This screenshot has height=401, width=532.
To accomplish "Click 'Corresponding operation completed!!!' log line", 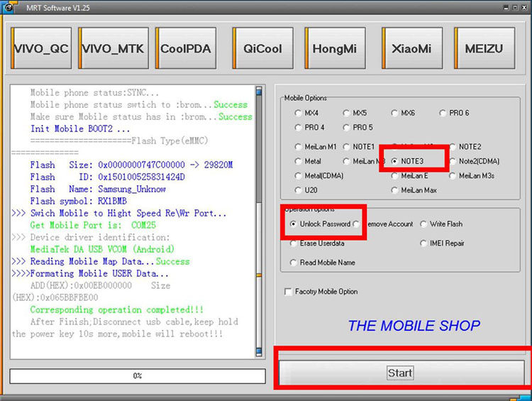I will tap(117, 309).
